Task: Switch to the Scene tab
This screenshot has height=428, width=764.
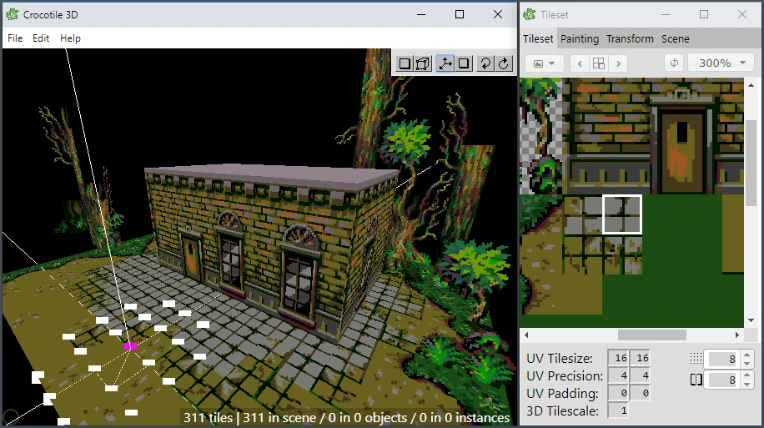Action: click(675, 39)
